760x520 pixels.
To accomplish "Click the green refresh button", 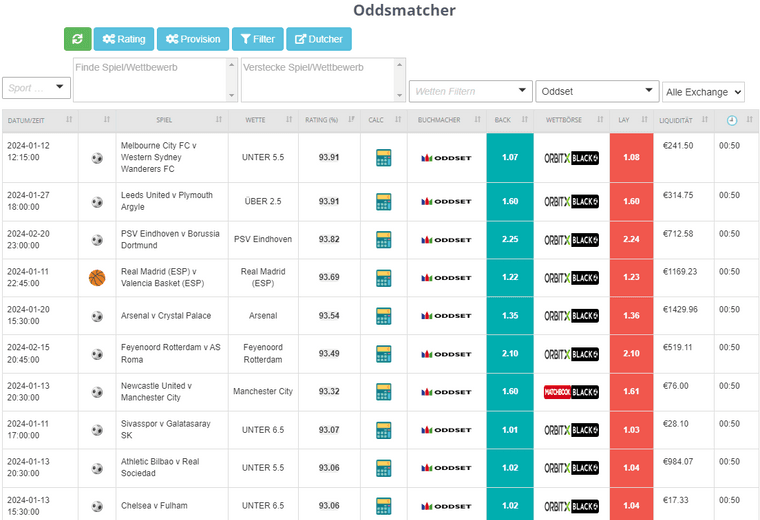I will point(78,39).
